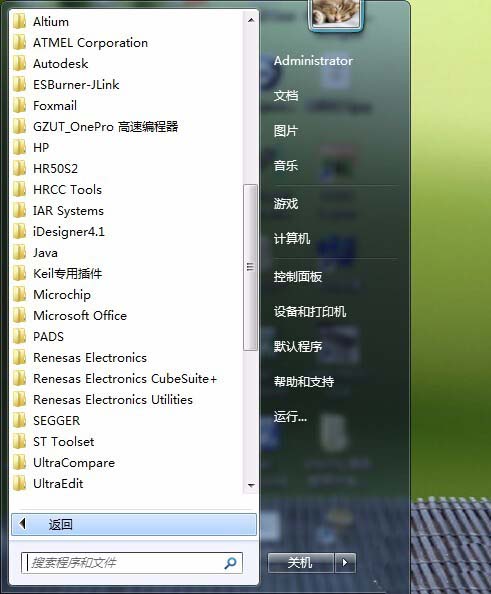This screenshot has height=594, width=491.
Task: Click the Microsoft Office folder icon
Action: (x=19, y=316)
